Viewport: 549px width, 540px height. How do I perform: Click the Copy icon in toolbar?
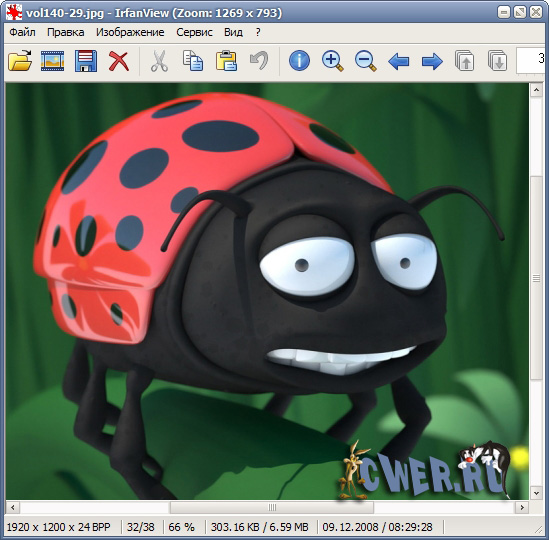pyautogui.click(x=193, y=61)
